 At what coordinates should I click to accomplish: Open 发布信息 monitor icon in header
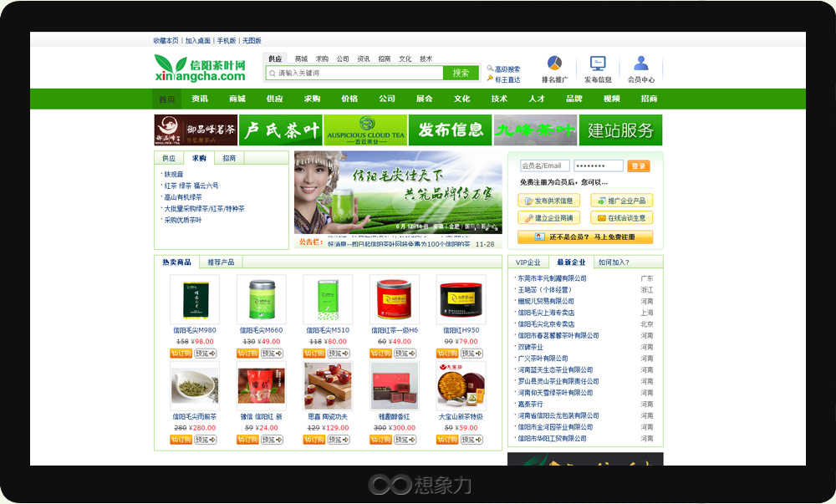pyautogui.click(x=598, y=64)
